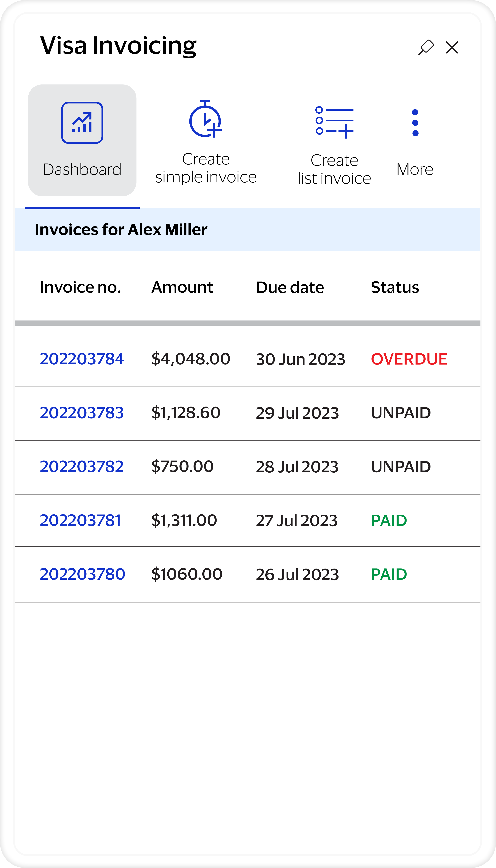The height and width of the screenshot is (868, 496).
Task: Open invoice 202203784
Action: tap(82, 359)
